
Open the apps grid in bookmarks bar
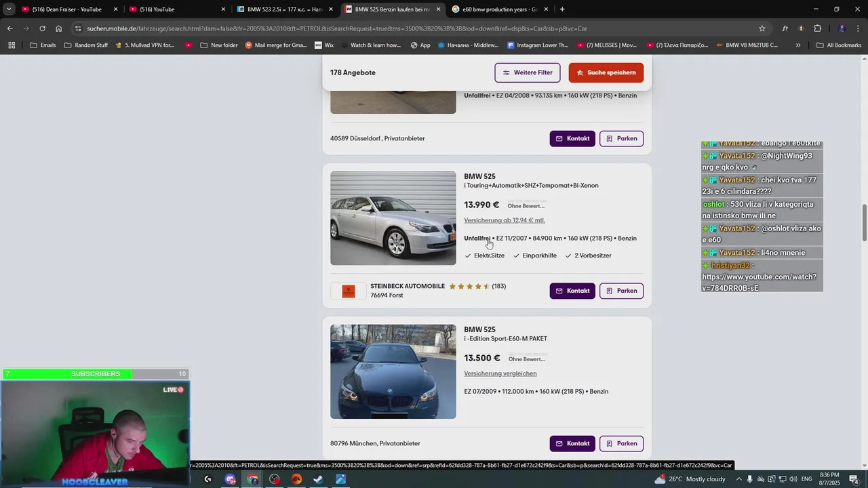point(12,45)
